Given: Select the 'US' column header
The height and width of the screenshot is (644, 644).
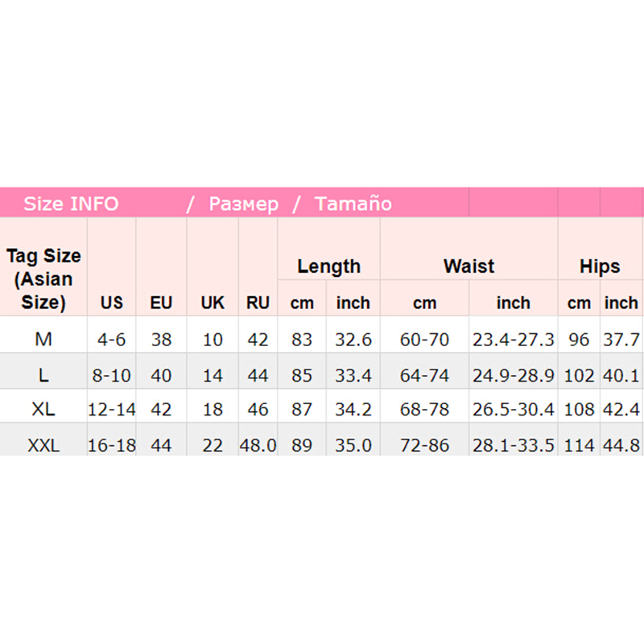Looking at the screenshot, I should click(x=112, y=303).
